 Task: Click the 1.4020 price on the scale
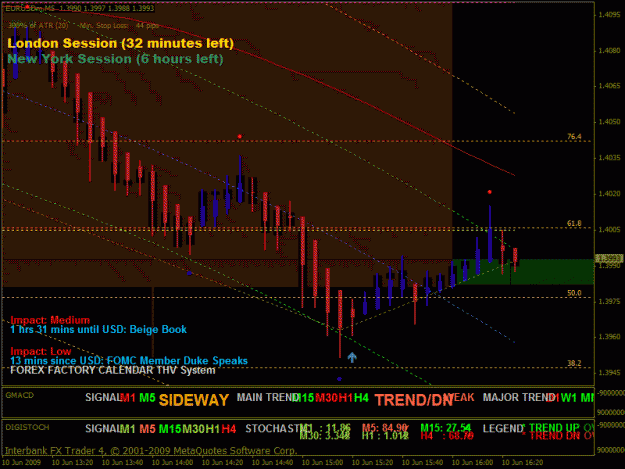click(609, 194)
